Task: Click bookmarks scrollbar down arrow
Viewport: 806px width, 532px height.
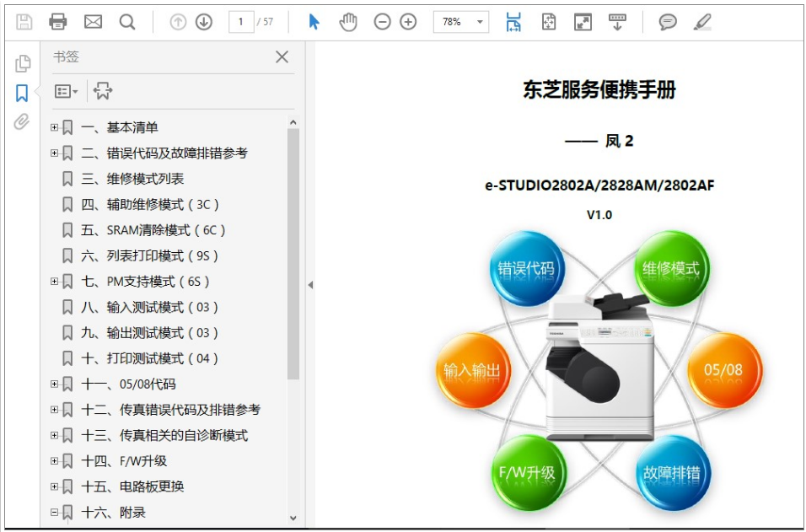Action: point(293,519)
